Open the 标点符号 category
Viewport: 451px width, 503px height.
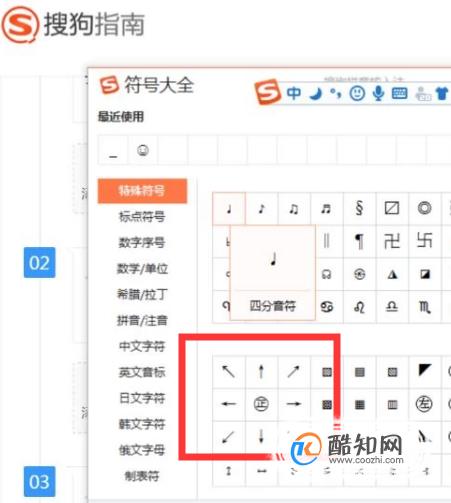tap(142, 217)
